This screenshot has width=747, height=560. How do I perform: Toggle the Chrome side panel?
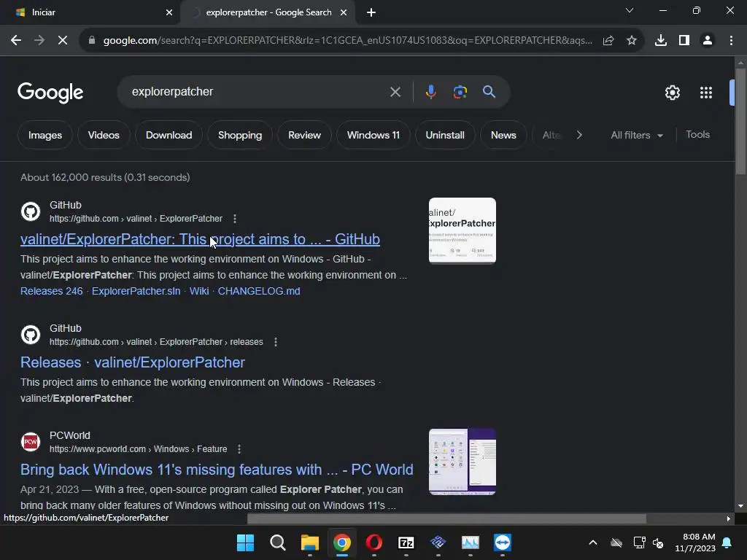point(684,41)
